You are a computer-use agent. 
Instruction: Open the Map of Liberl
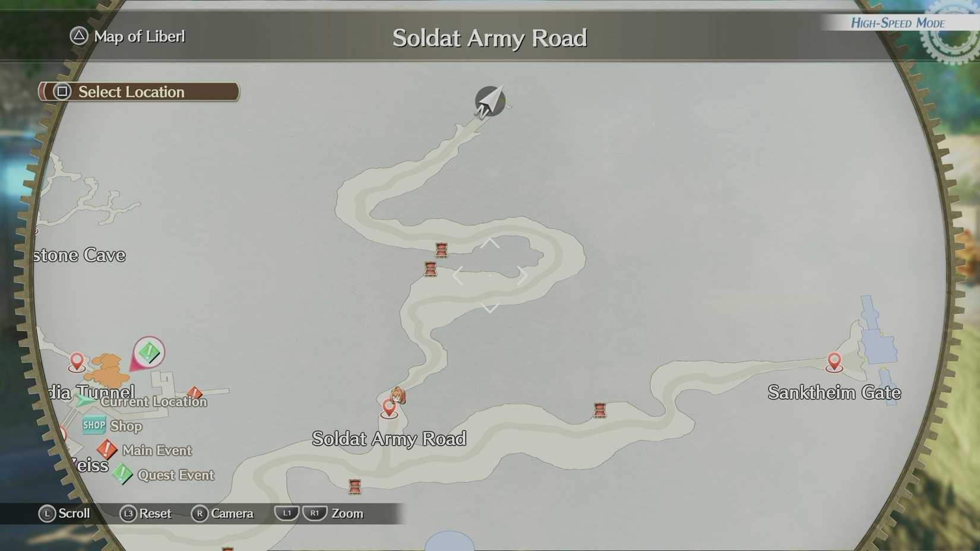[x=128, y=36]
